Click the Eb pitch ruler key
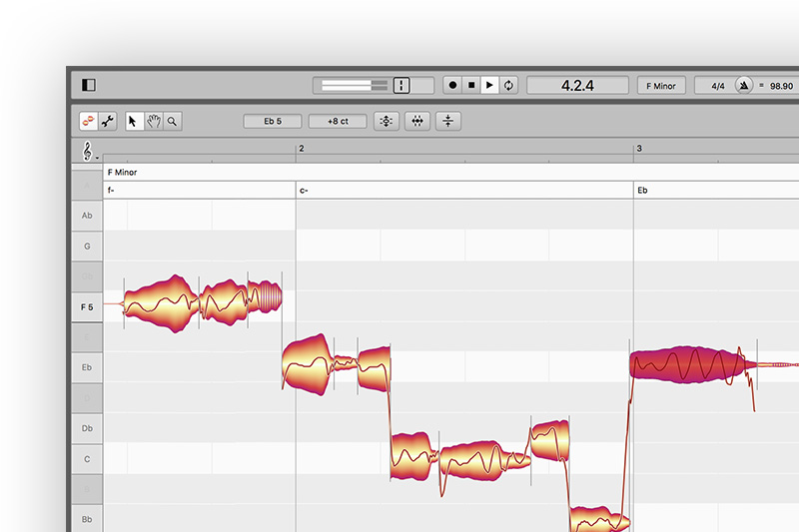Viewport: 799px width, 532px height. [x=87, y=367]
